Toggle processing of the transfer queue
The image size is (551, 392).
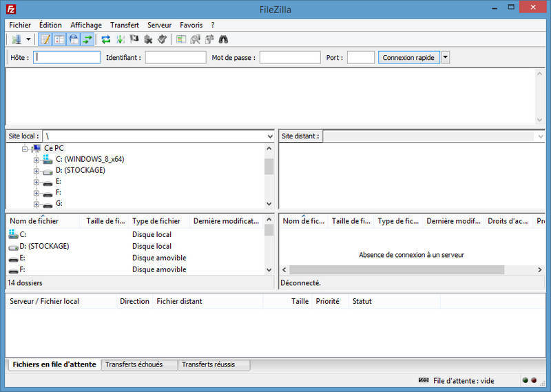tap(120, 39)
